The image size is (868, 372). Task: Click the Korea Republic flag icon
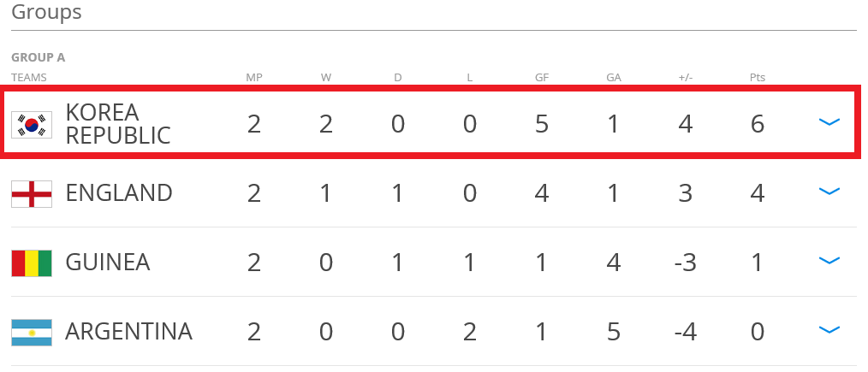32,125
